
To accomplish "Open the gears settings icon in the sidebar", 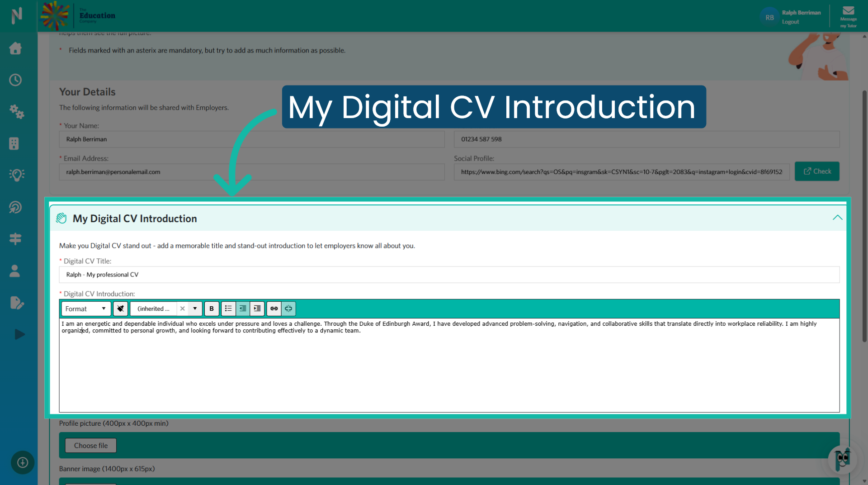I will [x=16, y=112].
